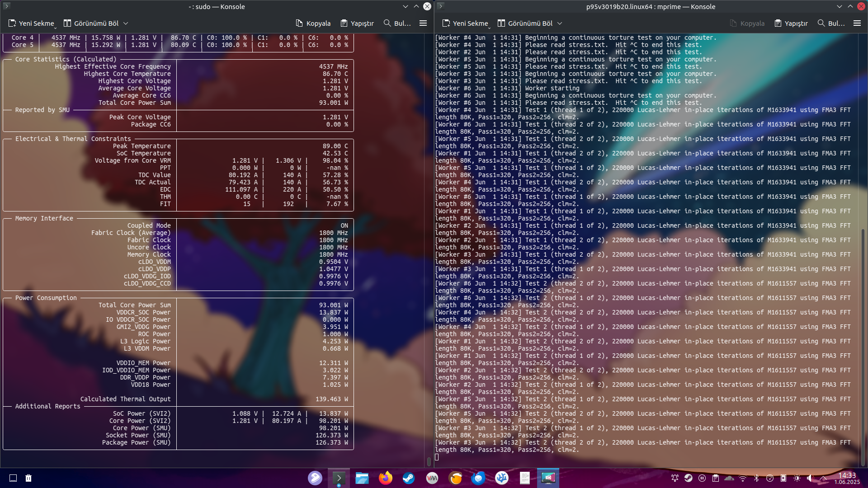Launch VSCodium from the taskbar
This screenshot has height=488, width=868.
(502, 478)
